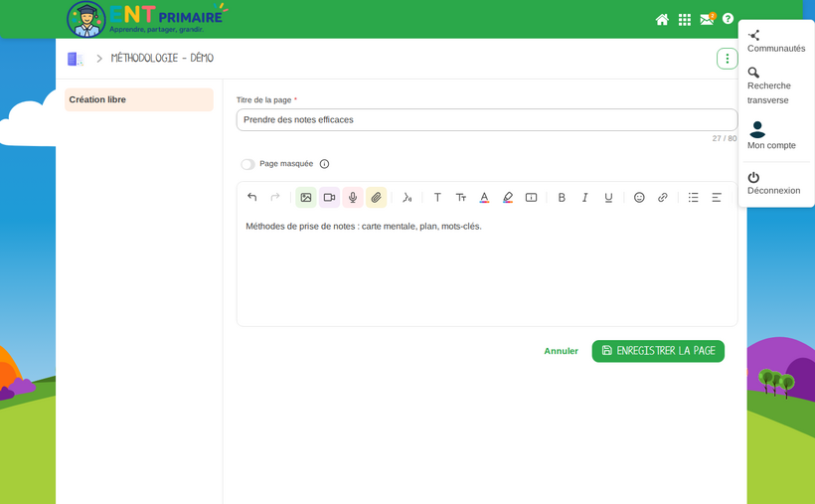Open the help question mark icon

[728, 18]
